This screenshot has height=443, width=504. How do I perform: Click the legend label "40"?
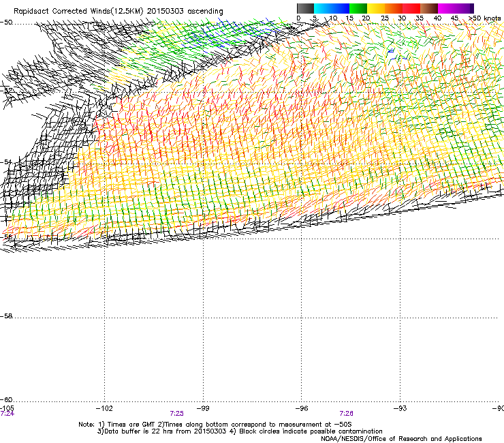pos(437,18)
